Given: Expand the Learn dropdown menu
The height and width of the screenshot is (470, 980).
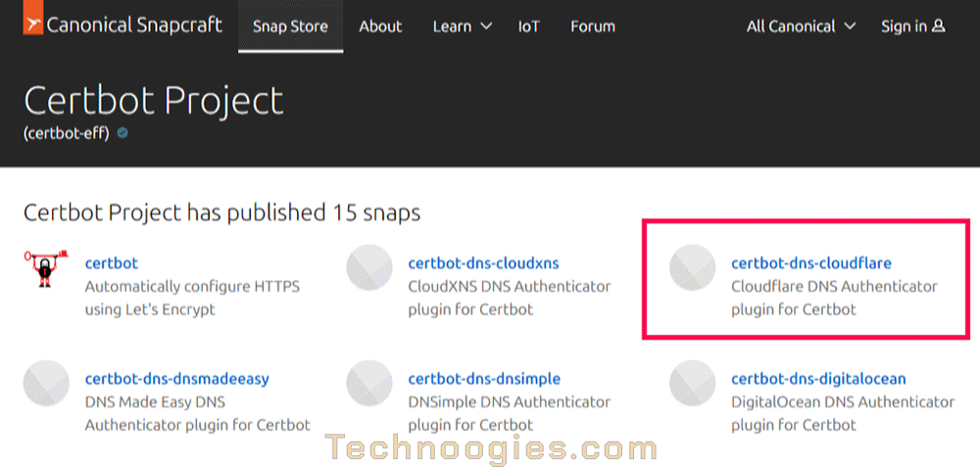Looking at the screenshot, I should pos(463,26).
